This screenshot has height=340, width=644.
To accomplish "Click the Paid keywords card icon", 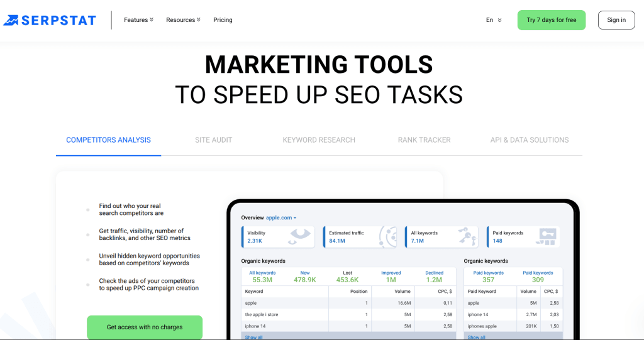I will click(x=547, y=236).
